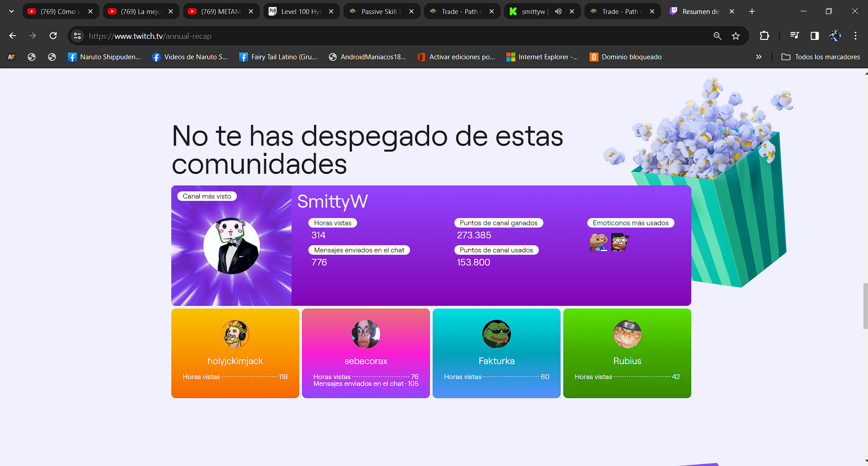The image size is (868, 466).
Task: Open the media playback controls icon
Action: pos(795,36)
